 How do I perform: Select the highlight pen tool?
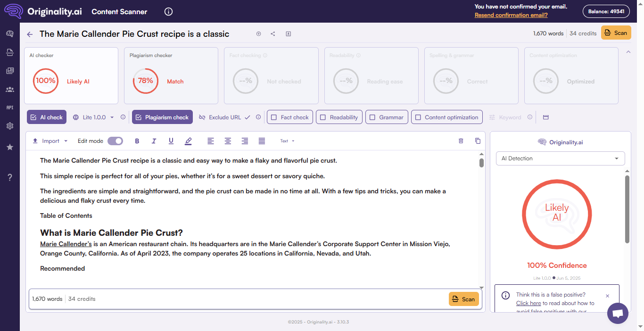click(188, 141)
